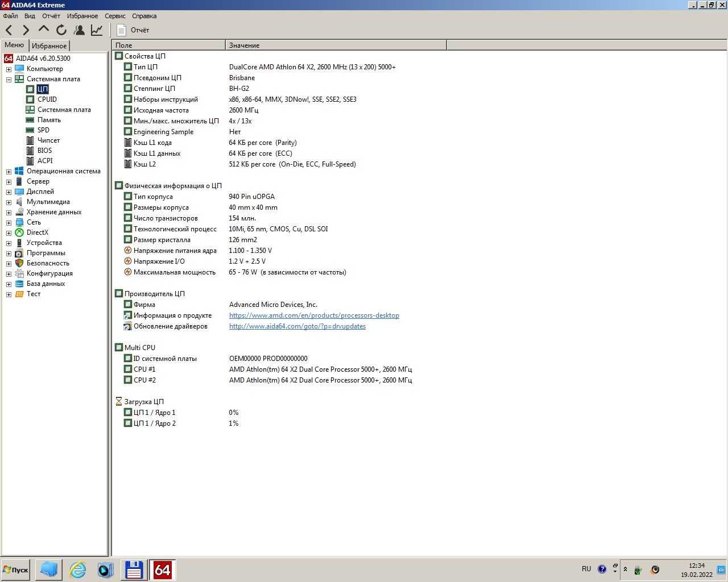Image resolution: width=728 pixels, height=582 pixels.
Task: Open the user icon in toolbar
Action: point(79,30)
